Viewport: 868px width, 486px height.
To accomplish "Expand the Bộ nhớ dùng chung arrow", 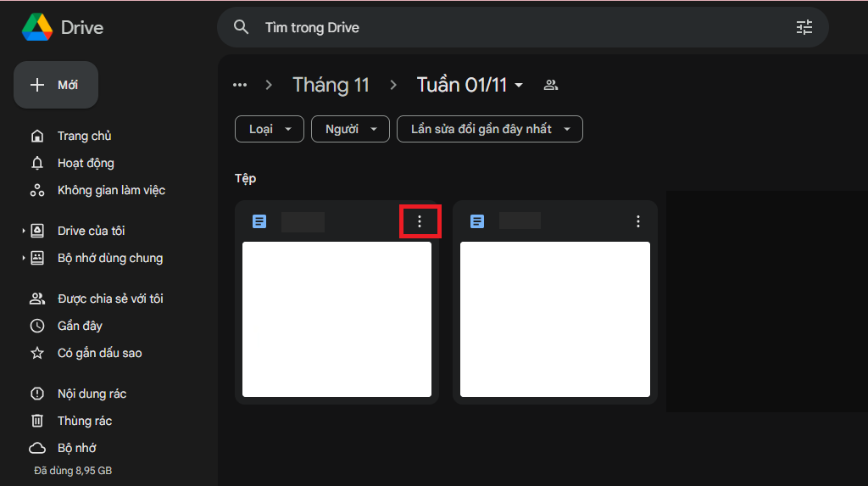I will (23, 258).
